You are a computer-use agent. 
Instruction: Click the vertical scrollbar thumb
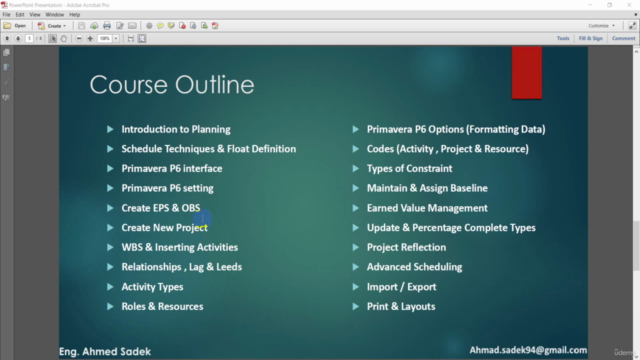636,245
